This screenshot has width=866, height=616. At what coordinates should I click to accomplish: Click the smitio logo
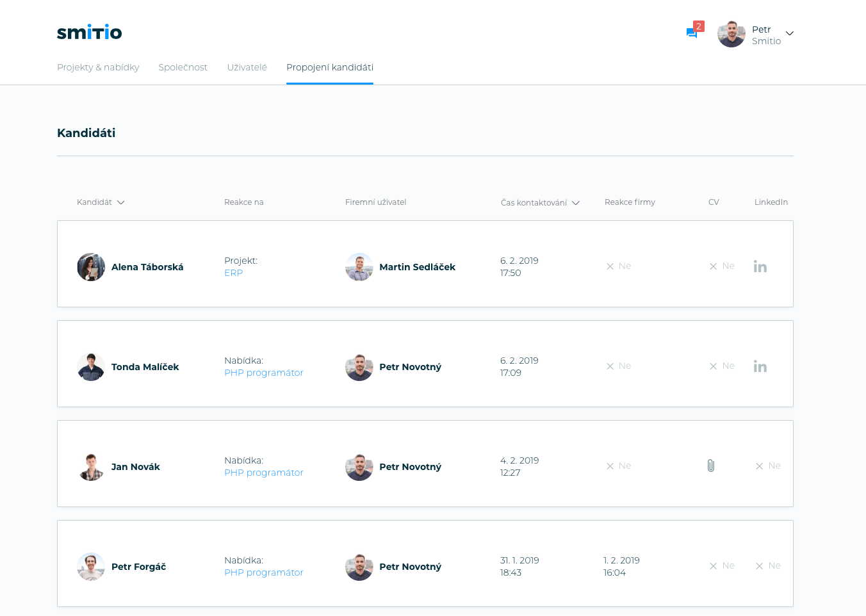[x=89, y=32]
